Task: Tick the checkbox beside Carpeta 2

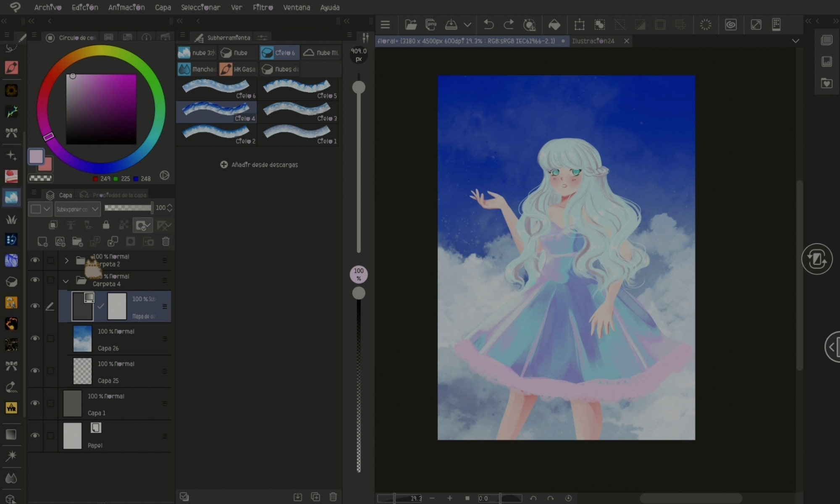Action: pos(50,260)
